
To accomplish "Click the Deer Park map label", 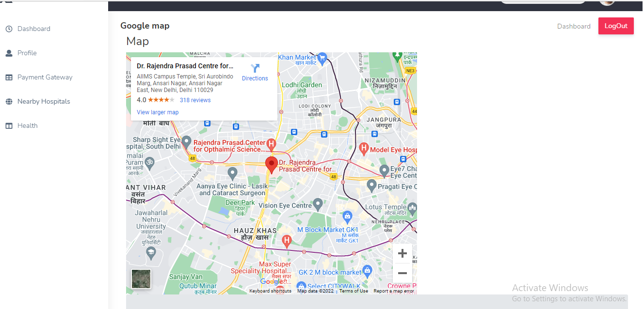I will point(240,202).
